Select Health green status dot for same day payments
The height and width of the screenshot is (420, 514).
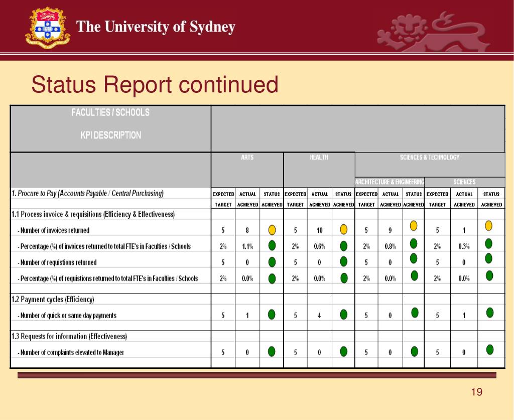coord(343,315)
